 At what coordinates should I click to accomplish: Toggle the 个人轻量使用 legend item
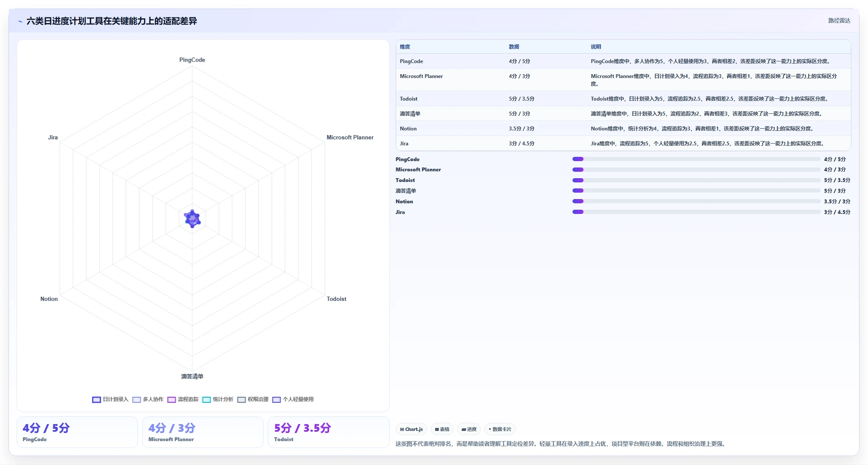click(293, 399)
